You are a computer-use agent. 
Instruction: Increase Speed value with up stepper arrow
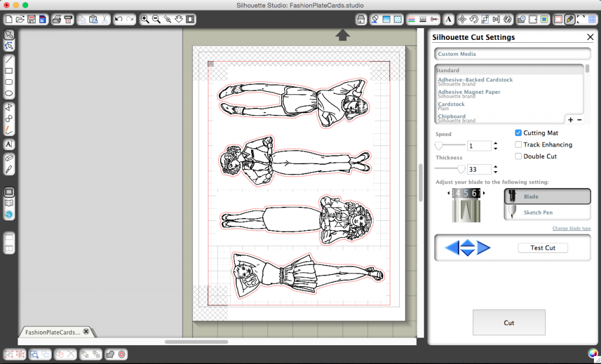tap(495, 144)
